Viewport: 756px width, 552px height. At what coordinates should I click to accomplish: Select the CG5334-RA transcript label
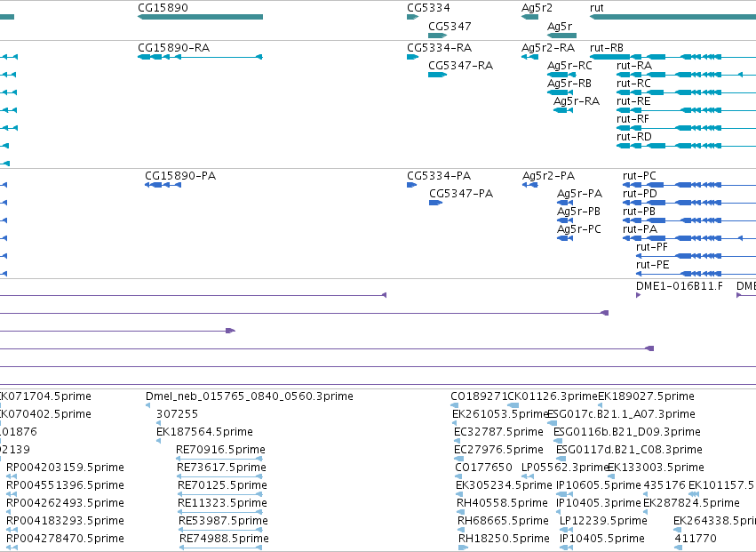439,48
